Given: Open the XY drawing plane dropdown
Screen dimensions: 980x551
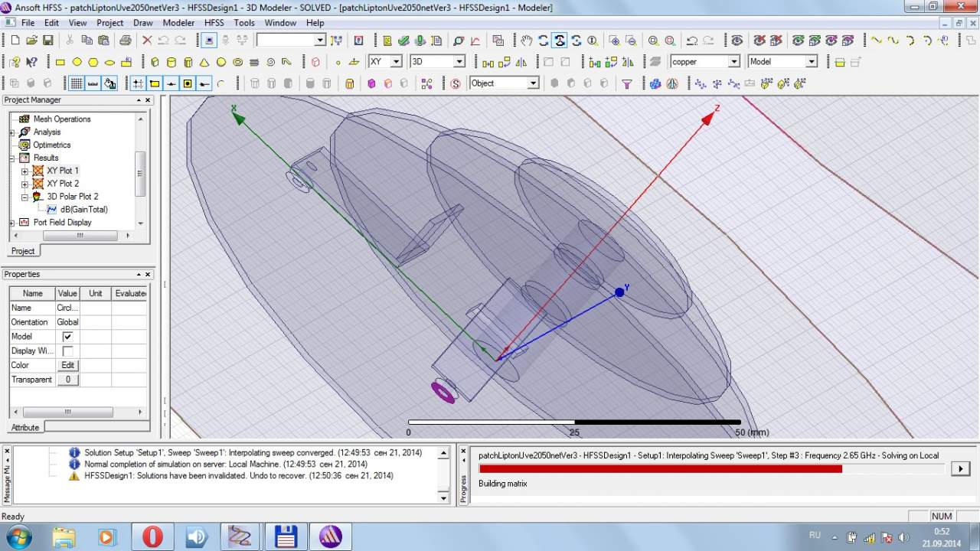Looking at the screenshot, I should (396, 62).
